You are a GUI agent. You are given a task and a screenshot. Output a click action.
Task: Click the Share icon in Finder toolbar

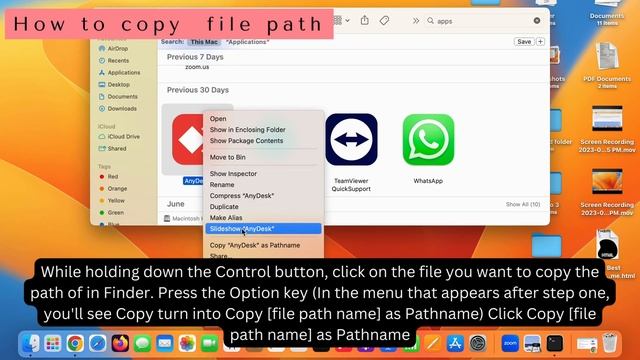[x=364, y=20]
